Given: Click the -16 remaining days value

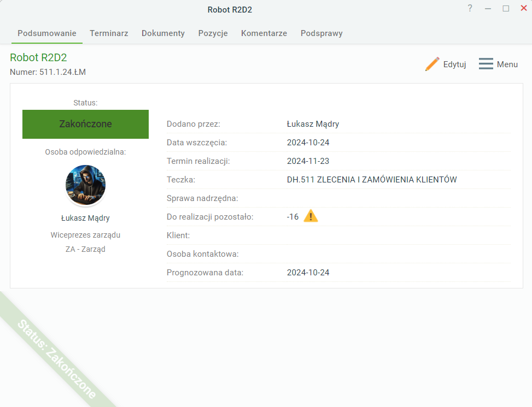Looking at the screenshot, I should [293, 217].
